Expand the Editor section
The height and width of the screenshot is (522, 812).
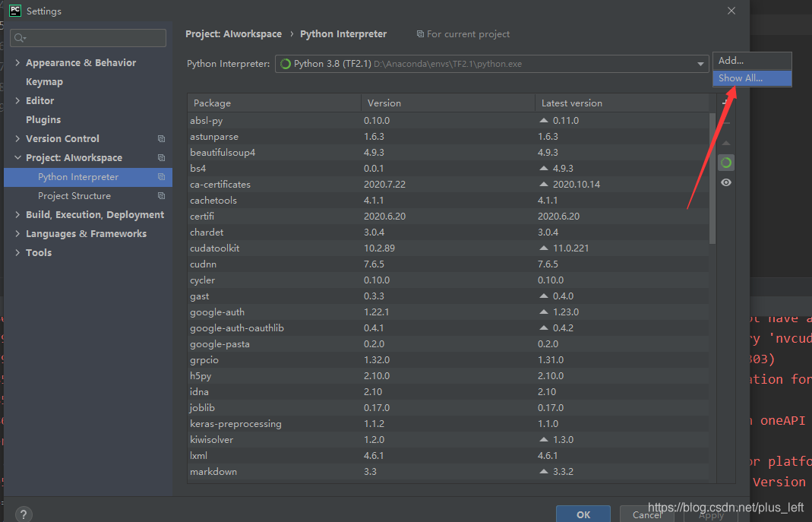tap(17, 100)
